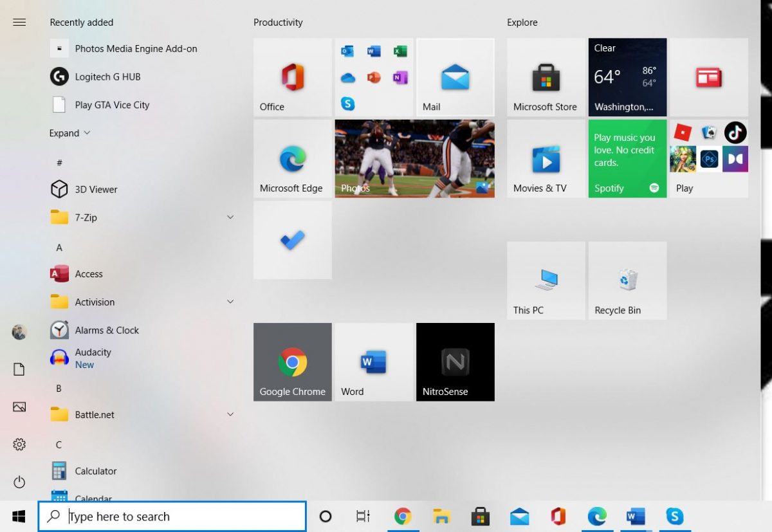This screenshot has height=532, width=772.
Task: Click the TikTok icon in Play tile
Action: tap(735, 133)
